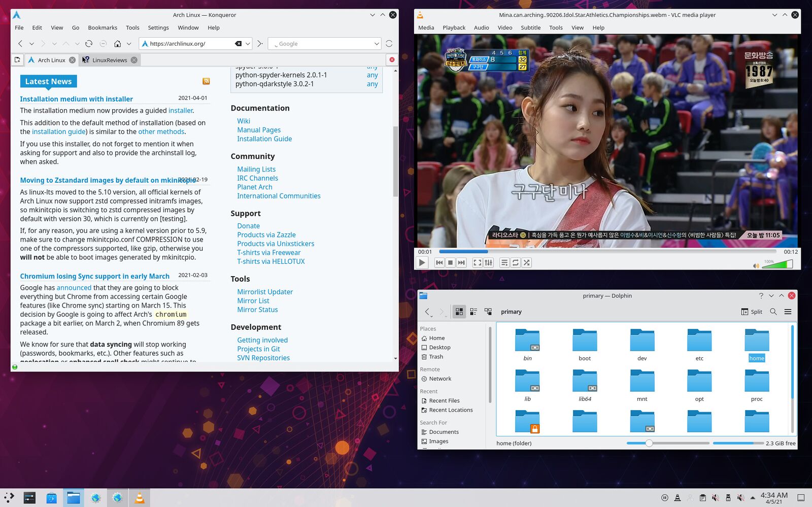The height and width of the screenshot is (507, 812).
Task: Open the Bookmarks menu in Konqueror
Action: (103, 27)
